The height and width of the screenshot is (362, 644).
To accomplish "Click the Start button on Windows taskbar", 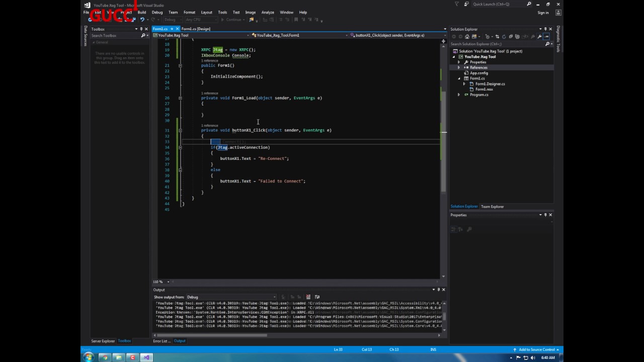I will [89, 357].
